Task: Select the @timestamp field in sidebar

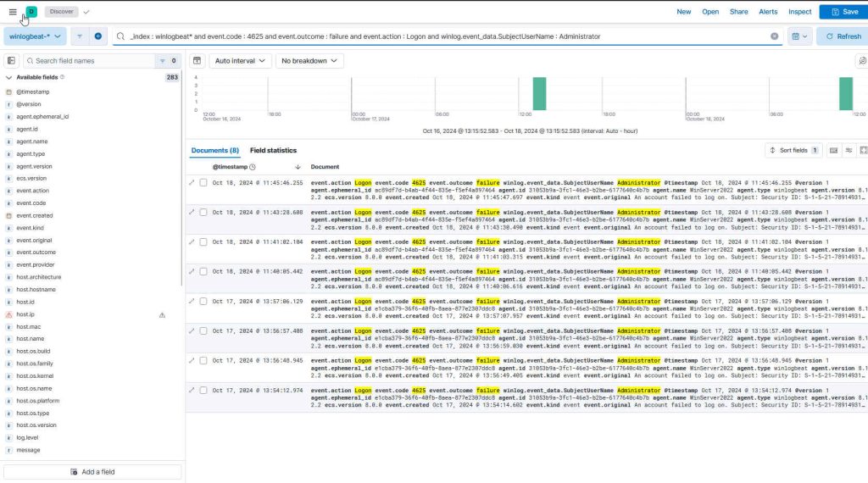Action: [33, 92]
